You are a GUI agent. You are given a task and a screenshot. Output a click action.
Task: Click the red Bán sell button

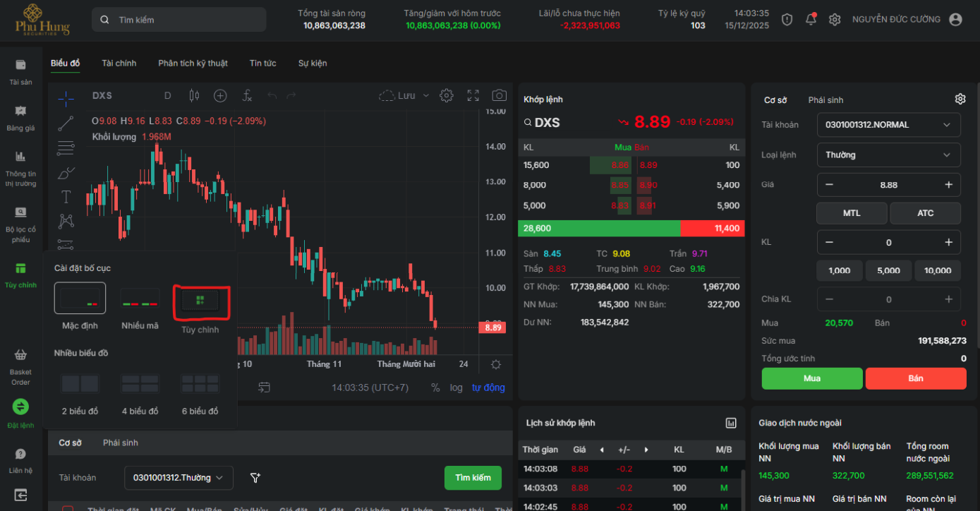click(915, 378)
